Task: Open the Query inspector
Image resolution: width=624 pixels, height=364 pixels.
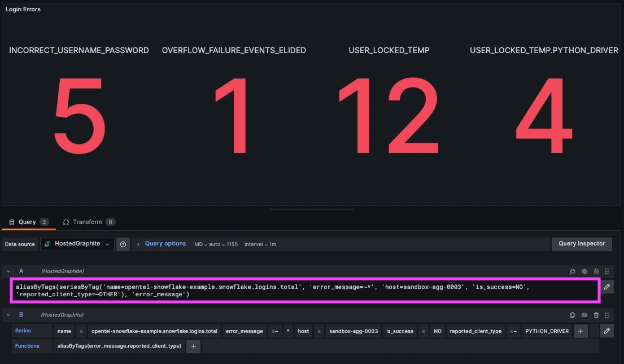Action: 582,244
